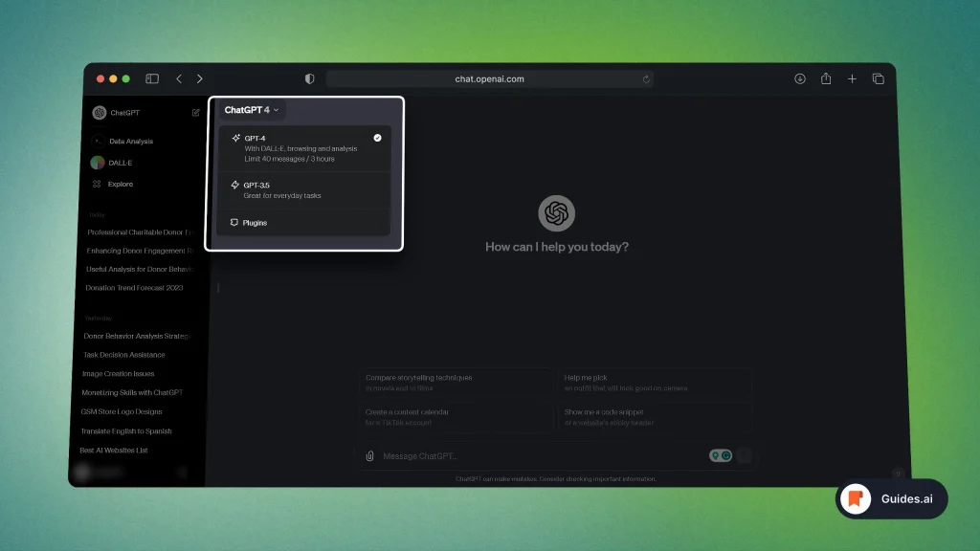This screenshot has height=551, width=980.
Task: Open chat Translate English to Spanish
Action: (126, 431)
